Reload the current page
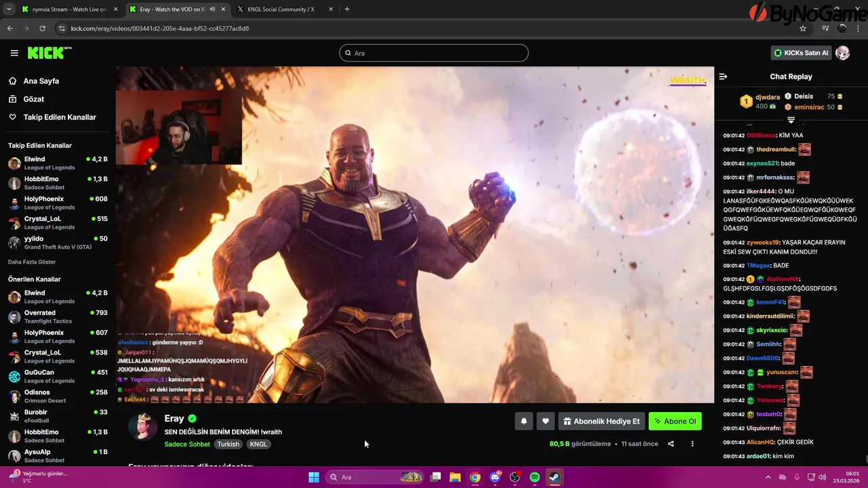The height and width of the screenshot is (488, 868). coord(42,28)
